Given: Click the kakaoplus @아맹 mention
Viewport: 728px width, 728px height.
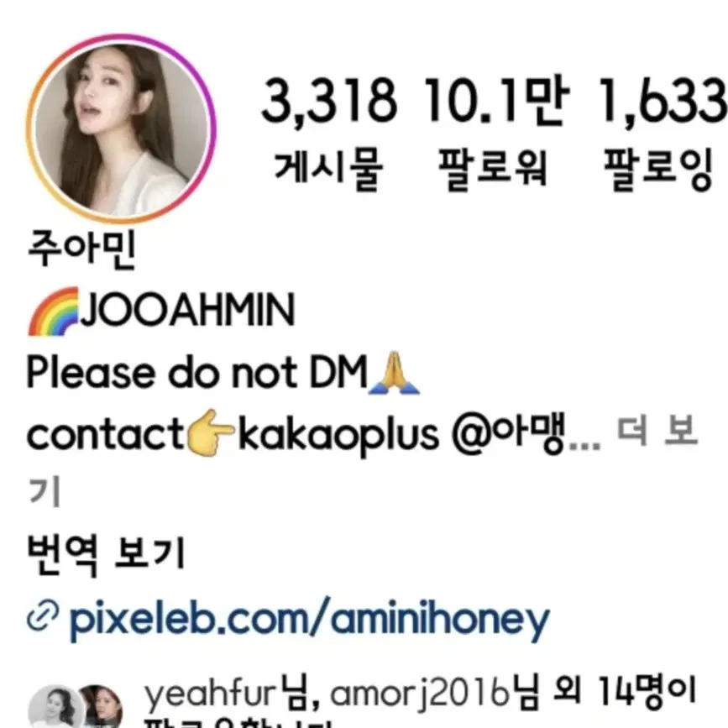Looking at the screenshot, I should (402, 435).
